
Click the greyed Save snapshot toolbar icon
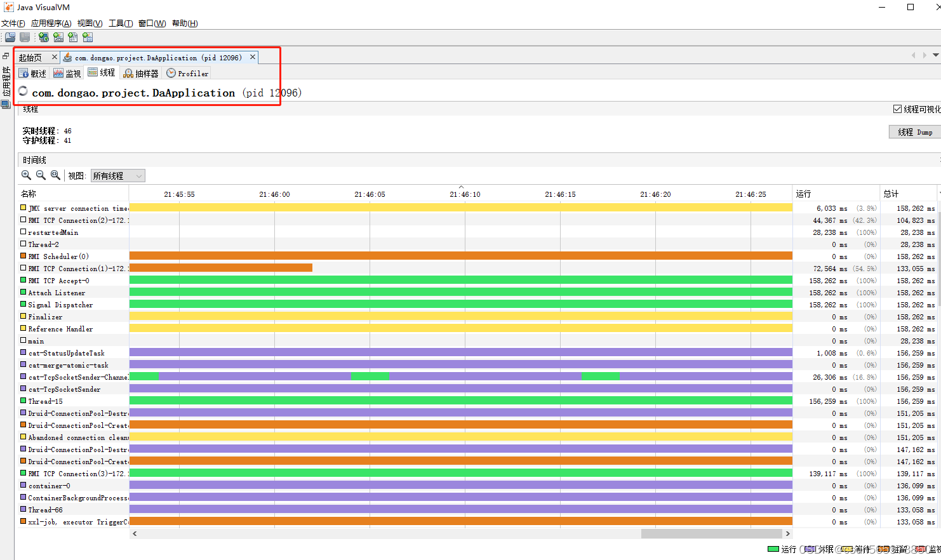click(x=25, y=37)
